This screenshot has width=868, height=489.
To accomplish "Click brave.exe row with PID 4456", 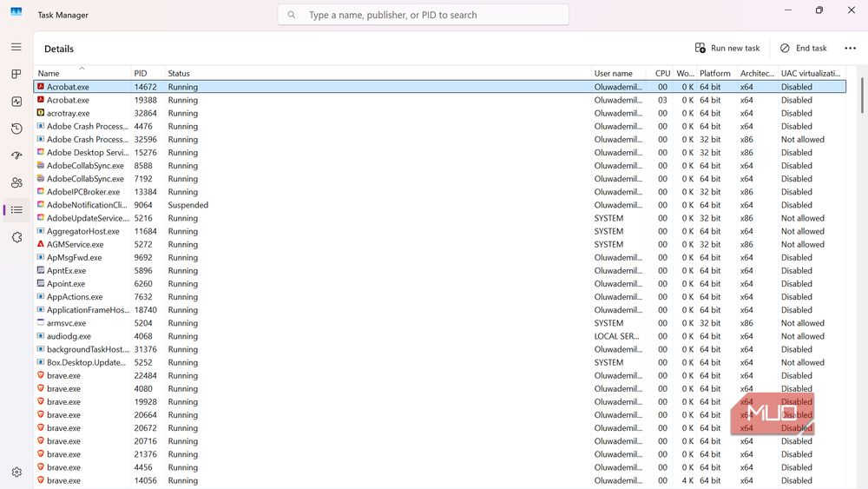I will (x=439, y=467).
